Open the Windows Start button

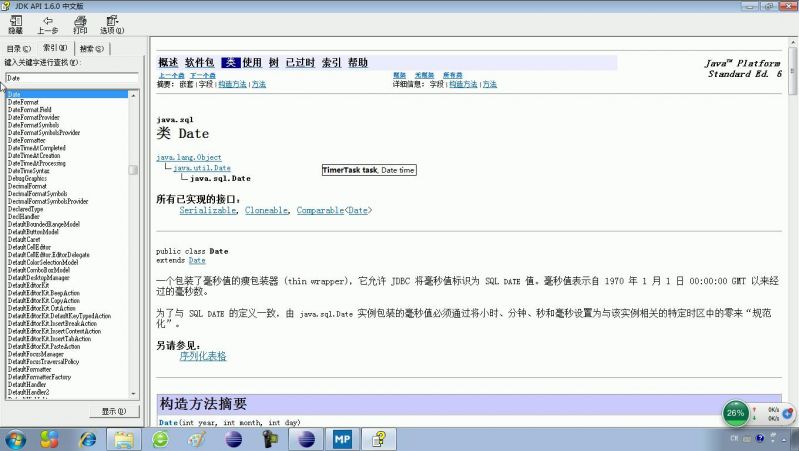coord(16,438)
